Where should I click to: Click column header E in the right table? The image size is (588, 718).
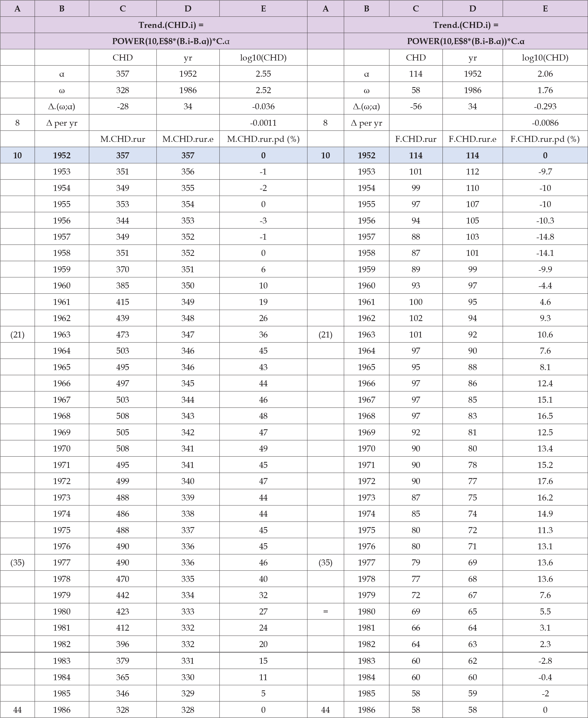(545, 8)
